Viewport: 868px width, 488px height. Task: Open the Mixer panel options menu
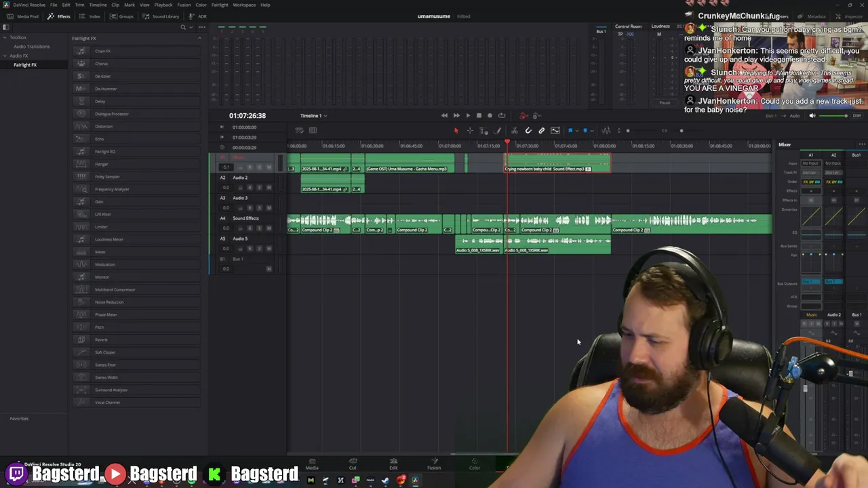[x=862, y=144]
